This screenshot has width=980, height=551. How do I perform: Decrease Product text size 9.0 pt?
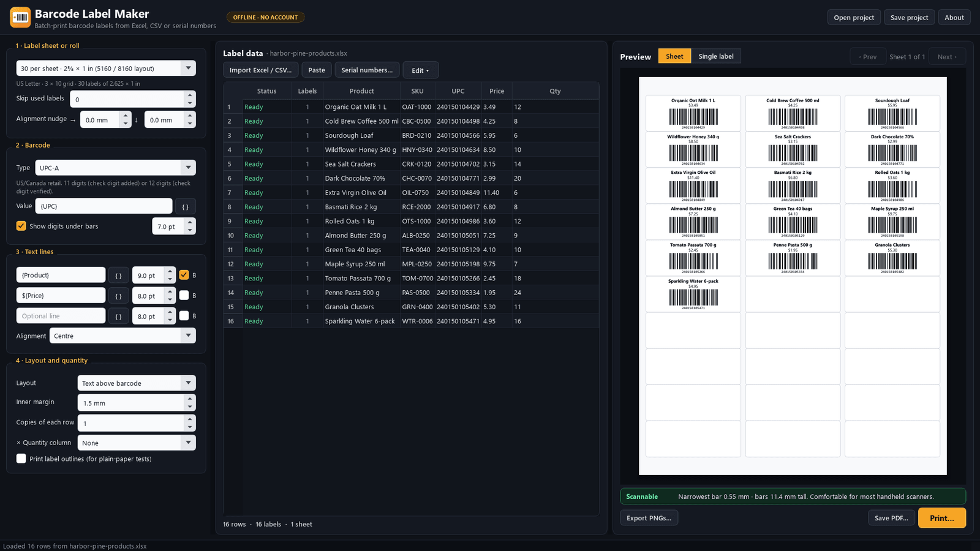click(x=170, y=279)
